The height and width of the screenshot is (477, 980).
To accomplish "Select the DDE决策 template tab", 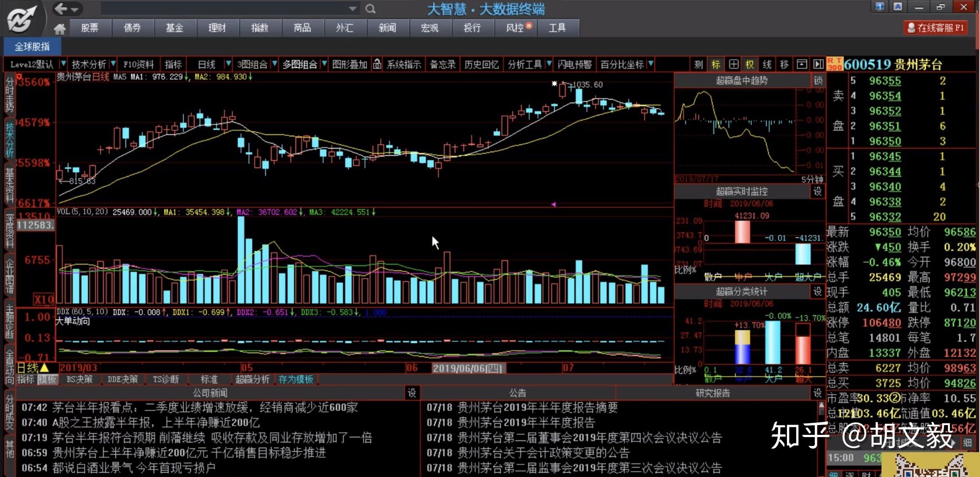I will tap(122, 379).
